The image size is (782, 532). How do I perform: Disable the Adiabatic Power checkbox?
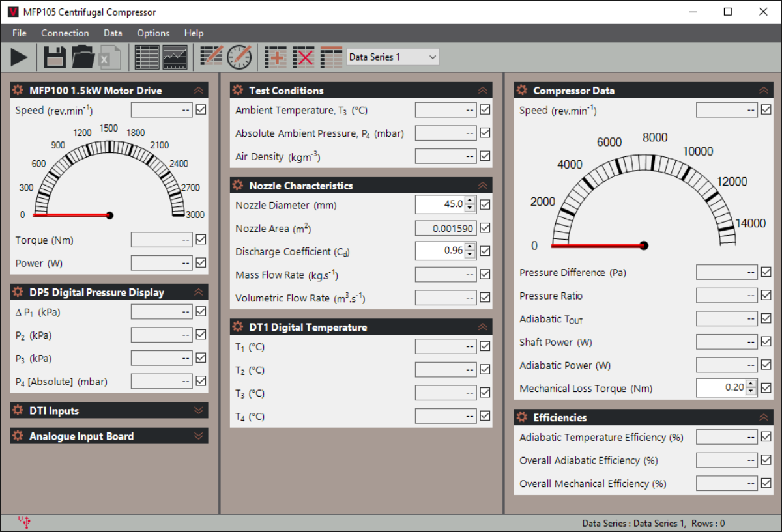(x=765, y=365)
